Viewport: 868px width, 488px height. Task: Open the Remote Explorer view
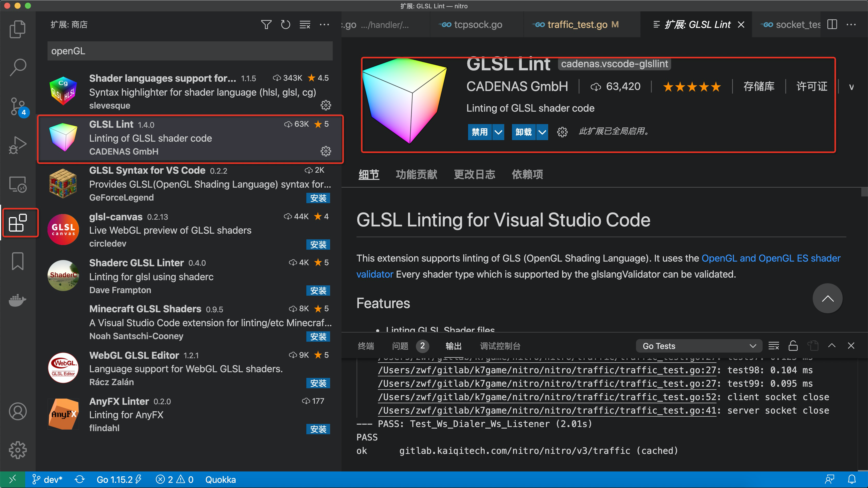click(x=18, y=184)
